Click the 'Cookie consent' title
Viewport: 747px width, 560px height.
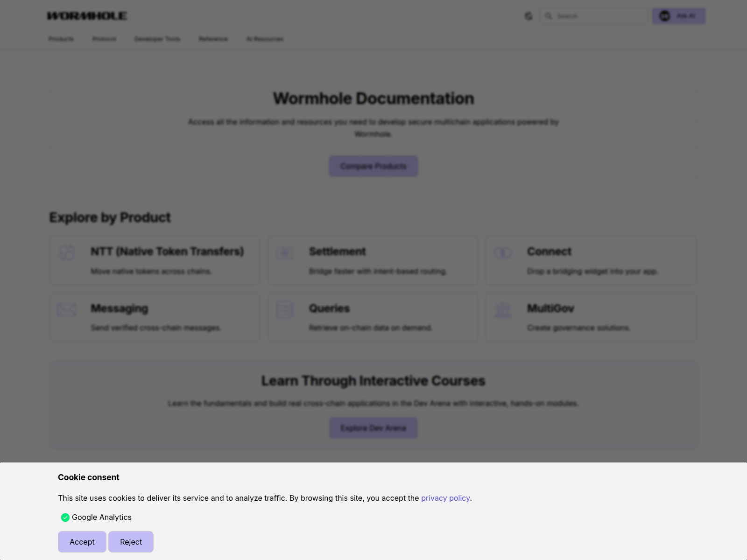click(x=89, y=477)
